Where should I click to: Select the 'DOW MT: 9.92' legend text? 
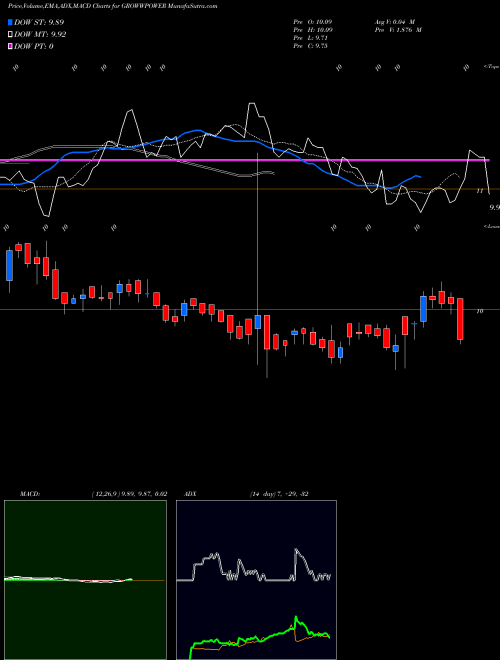40,35
